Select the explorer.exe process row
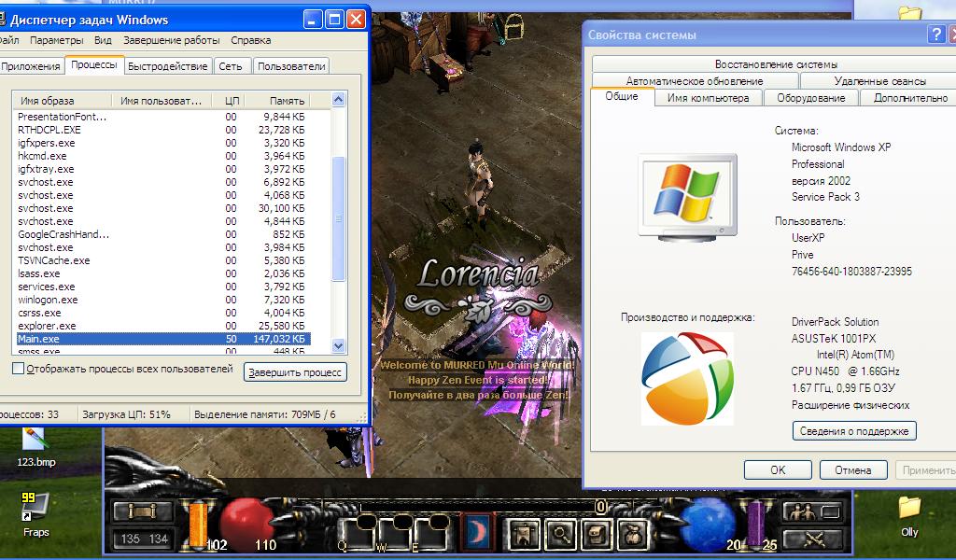This screenshot has width=956, height=560. pyautogui.click(x=163, y=326)
